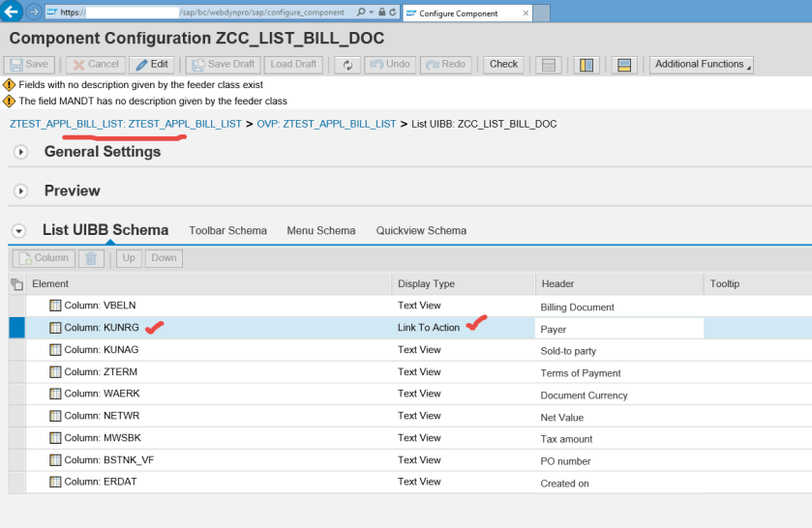This screenshot has width=812, height=528.
Task: Expand the General Settings section
Action: click(21, 152)
